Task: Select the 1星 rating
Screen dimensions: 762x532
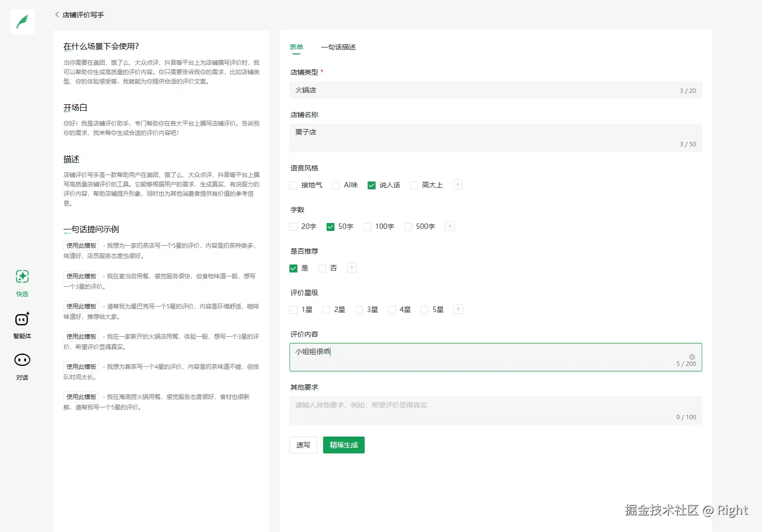Action: [293, 310]
